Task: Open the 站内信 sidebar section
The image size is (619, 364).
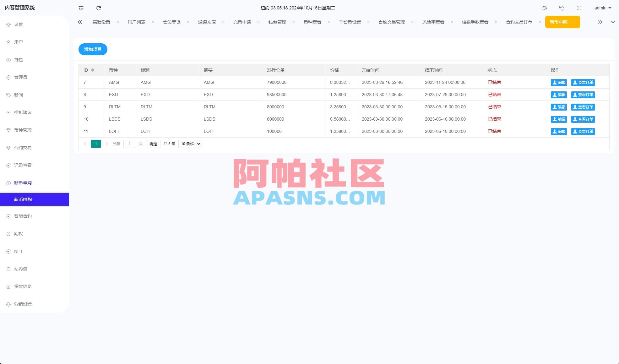Action: pos(21,269)
